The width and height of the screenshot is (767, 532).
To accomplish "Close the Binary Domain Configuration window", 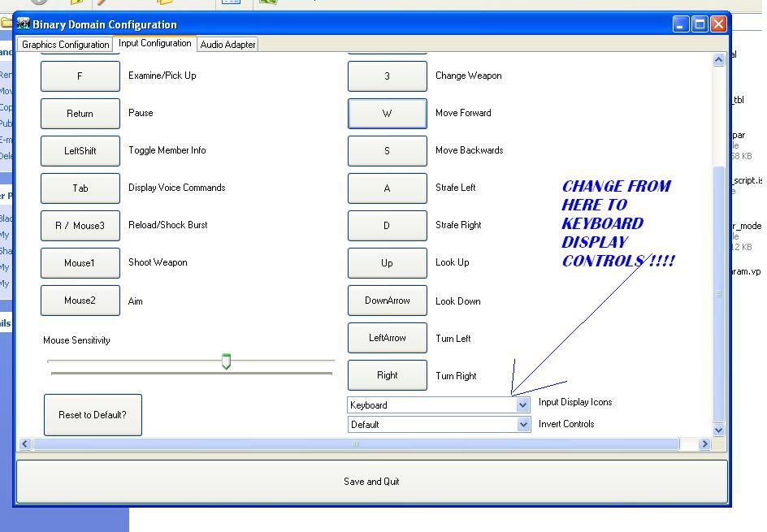I will point(718,24).
